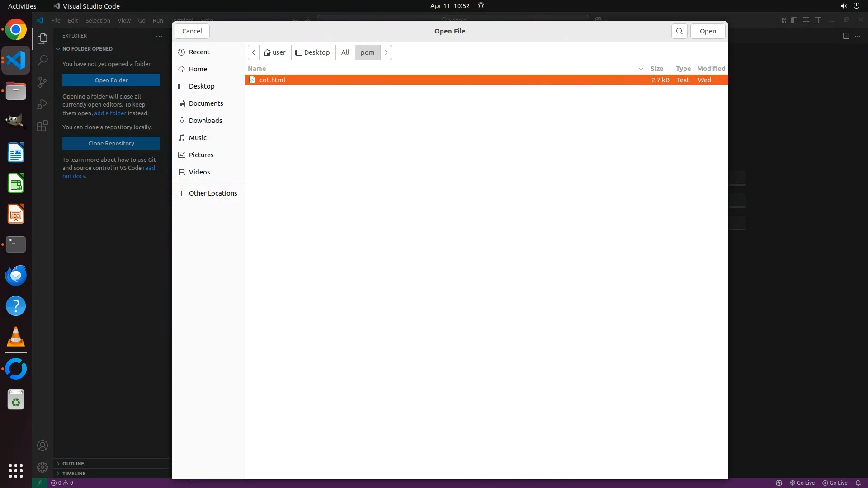
Task: Launch Thunderbird from the Ubuntu dock
Action: click(x=16, y=276)
